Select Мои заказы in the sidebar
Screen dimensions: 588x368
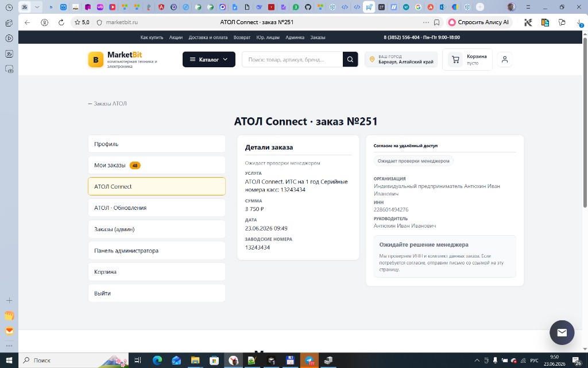point(157,165)
